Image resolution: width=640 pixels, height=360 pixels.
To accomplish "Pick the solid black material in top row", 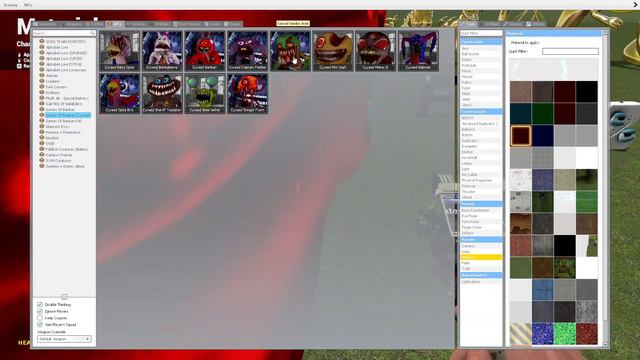I will pyautogui.click(x=587, y=91).
